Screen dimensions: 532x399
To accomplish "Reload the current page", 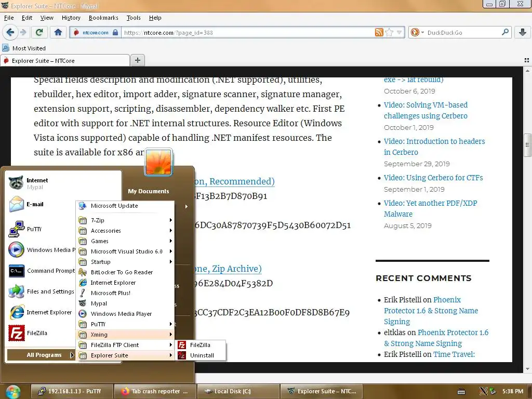I will (x=39, y=32).
